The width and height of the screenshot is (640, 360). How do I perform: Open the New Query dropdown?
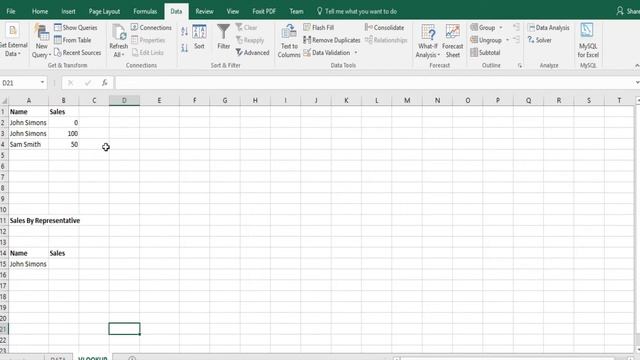42,42
